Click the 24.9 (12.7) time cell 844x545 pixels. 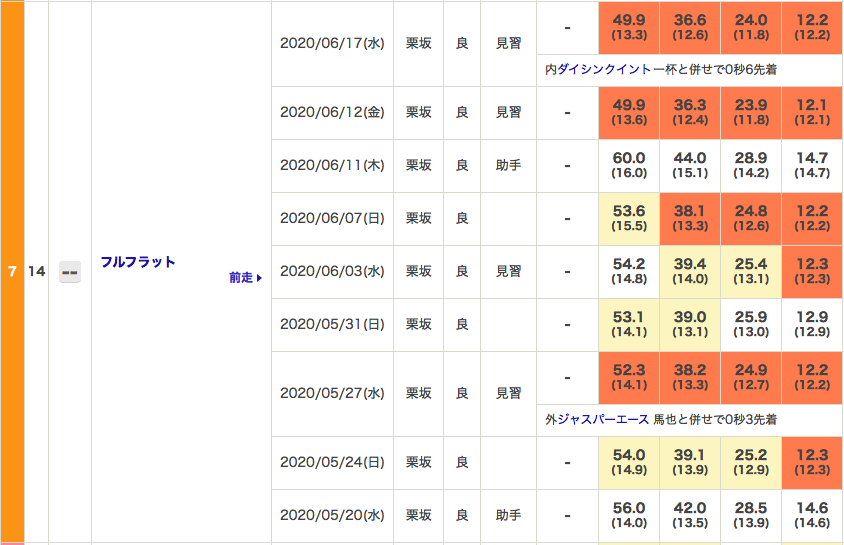(x=751, y=378)
